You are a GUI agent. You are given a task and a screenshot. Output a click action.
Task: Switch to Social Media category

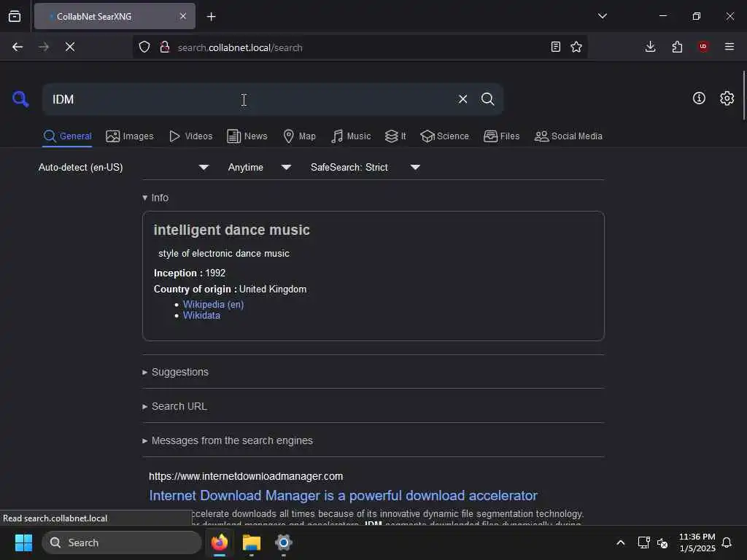point(568,136)
